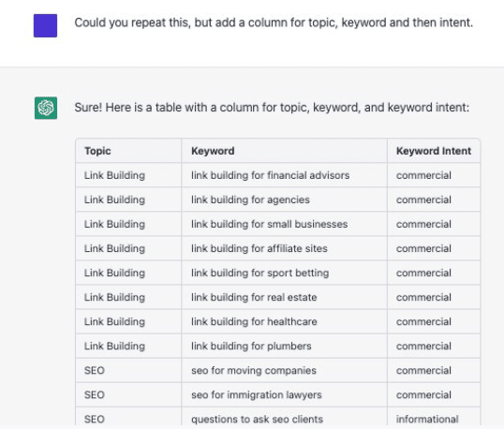
Task: Click the Keyword Intent column header
Action: pos(434,151)
